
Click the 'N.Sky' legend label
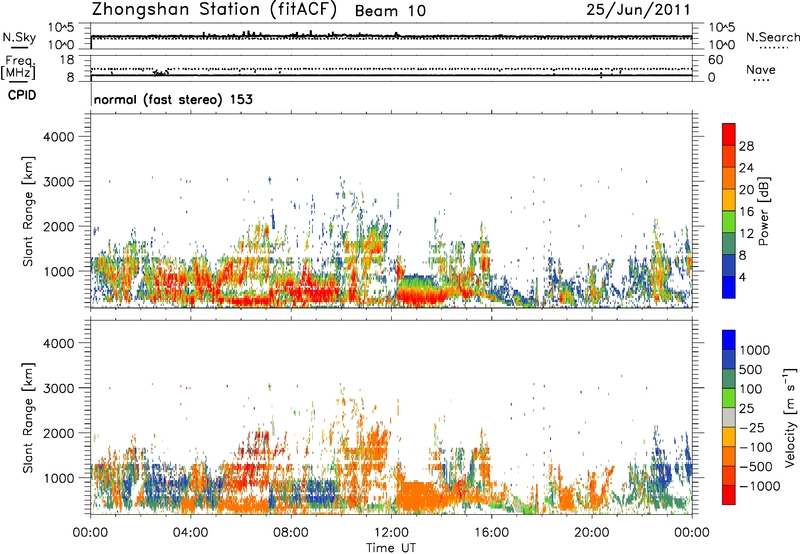coord(19,37)
